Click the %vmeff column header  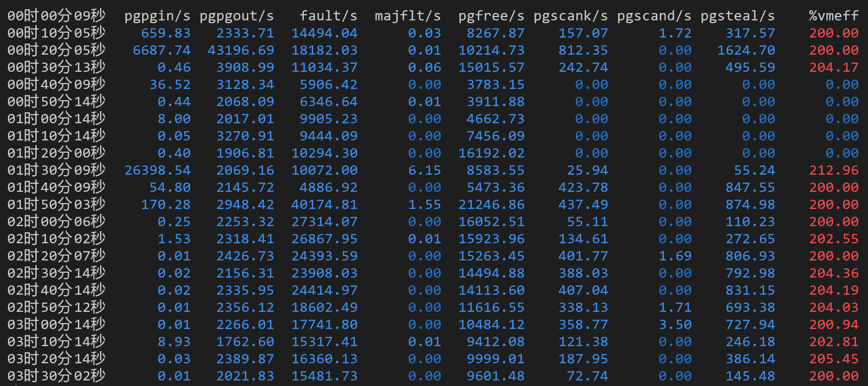834,16
